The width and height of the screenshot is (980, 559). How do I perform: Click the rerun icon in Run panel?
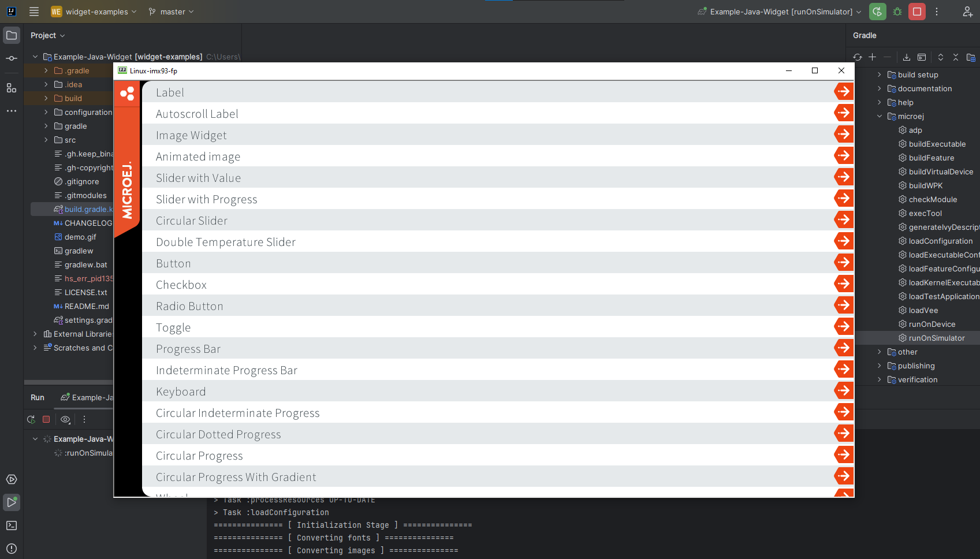pyautogui.click(x=31, y=420)
